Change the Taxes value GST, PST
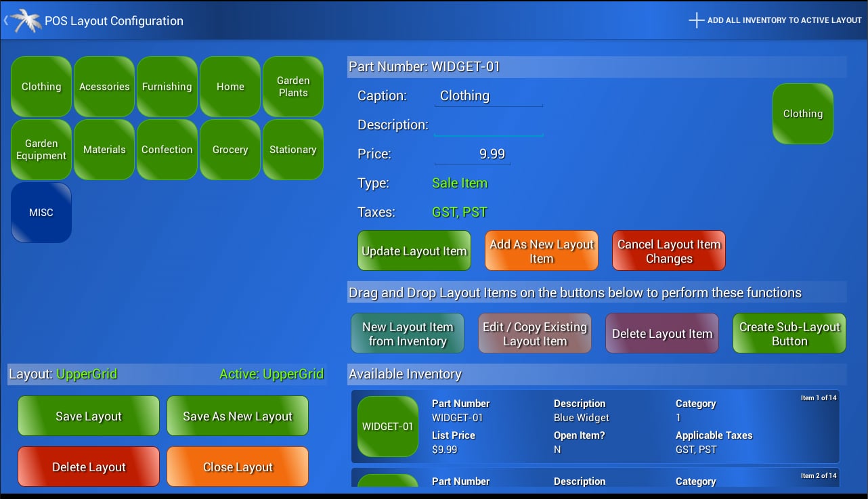 460,212
